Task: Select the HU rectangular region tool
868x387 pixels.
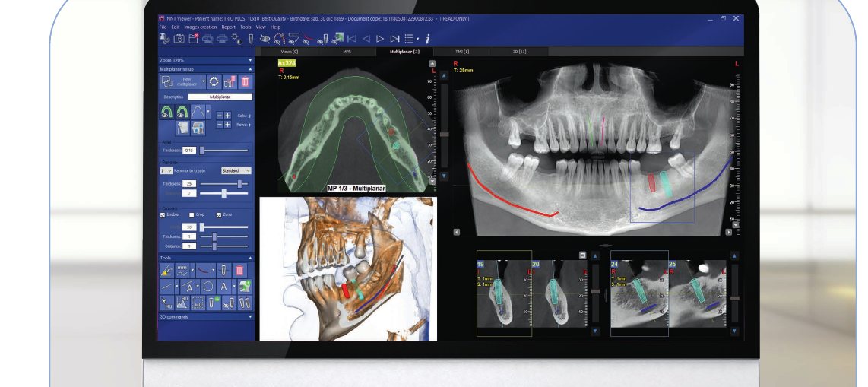Action: click(198, 303)
